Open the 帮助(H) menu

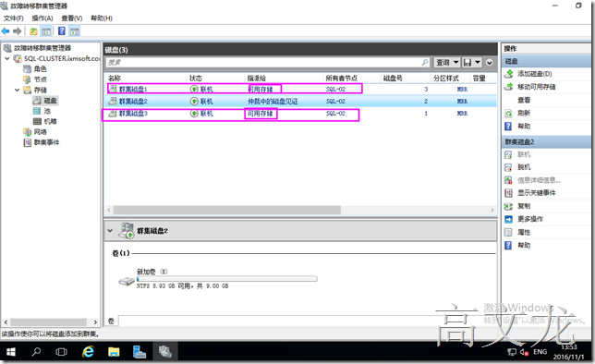(102, 18)
